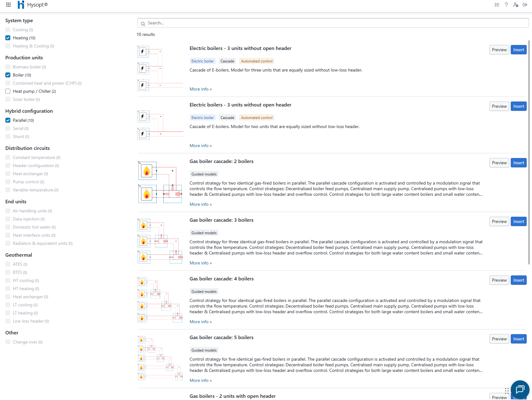532x400 pixels.
Task: Open More info for Gas cascade 5 boilers
Action: click(x=201, y=380)
